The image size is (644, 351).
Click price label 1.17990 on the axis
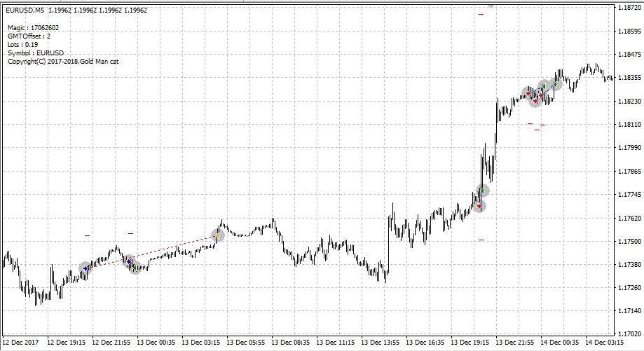coord(629,148)
